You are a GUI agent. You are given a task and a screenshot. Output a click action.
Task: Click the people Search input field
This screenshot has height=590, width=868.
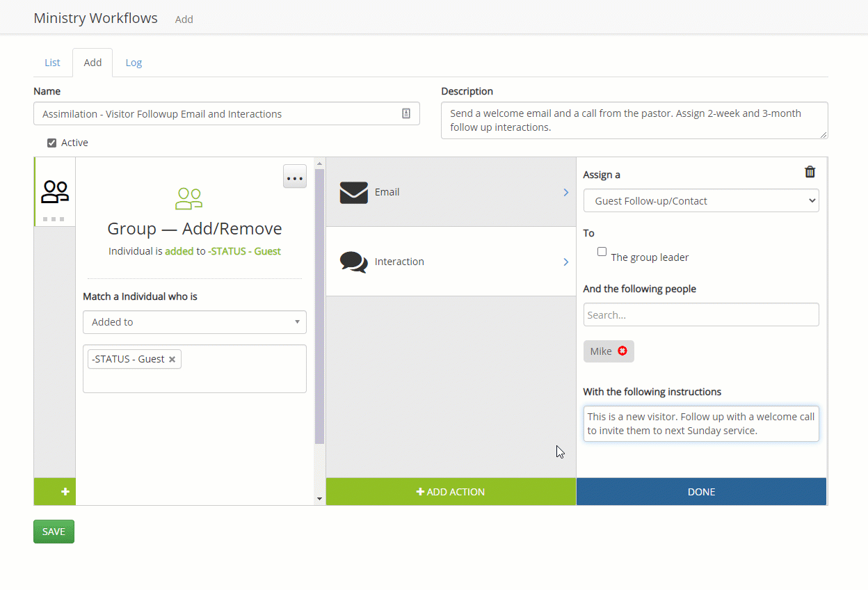tap(701, 314)
